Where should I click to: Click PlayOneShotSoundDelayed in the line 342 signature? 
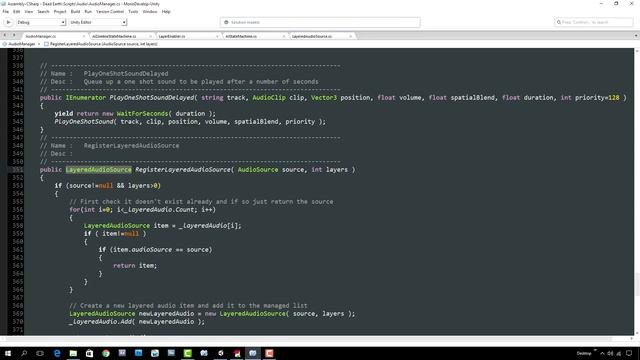(x=151, y=98)
